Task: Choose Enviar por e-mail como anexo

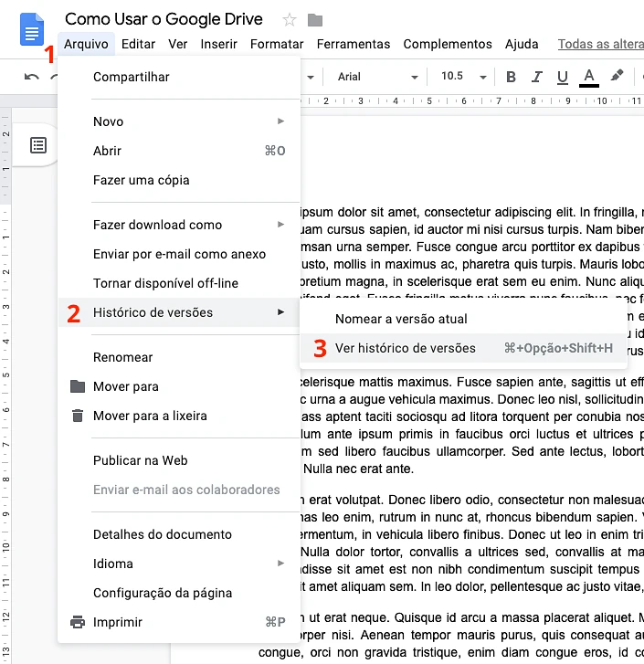Action: coord(179,254)
